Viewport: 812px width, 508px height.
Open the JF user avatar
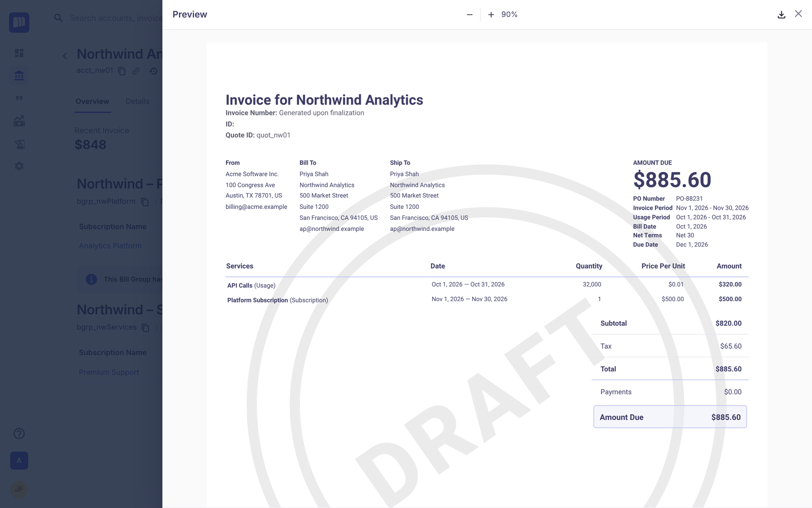(x=19, y=489)
